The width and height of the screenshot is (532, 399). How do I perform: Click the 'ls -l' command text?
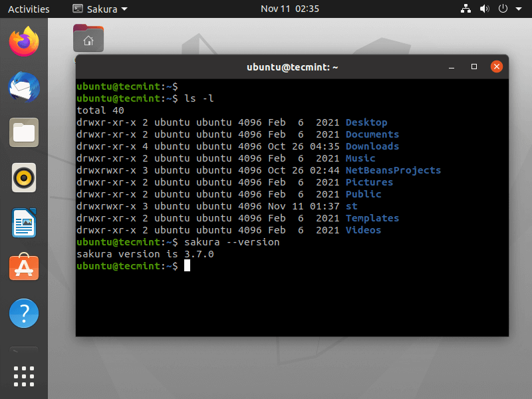pos(199,98)
